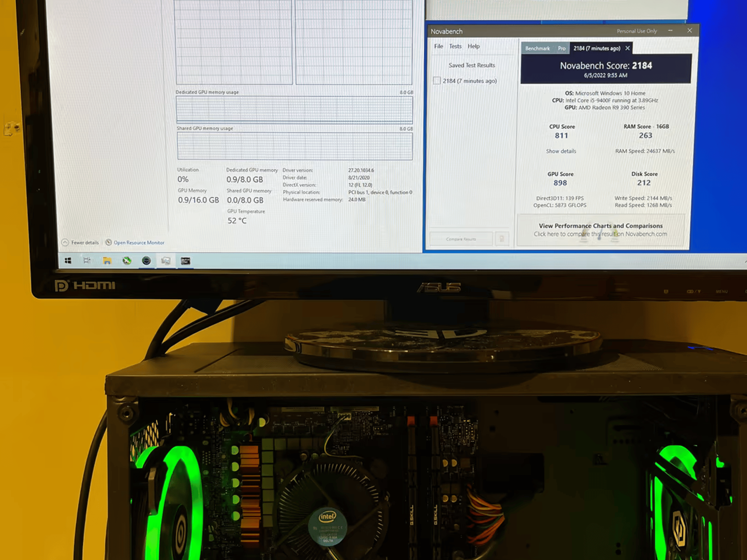This screenshot has height=560, width=747.
Task: Click Read Speed: 1268 MB/s text
Action: point(643,205)
